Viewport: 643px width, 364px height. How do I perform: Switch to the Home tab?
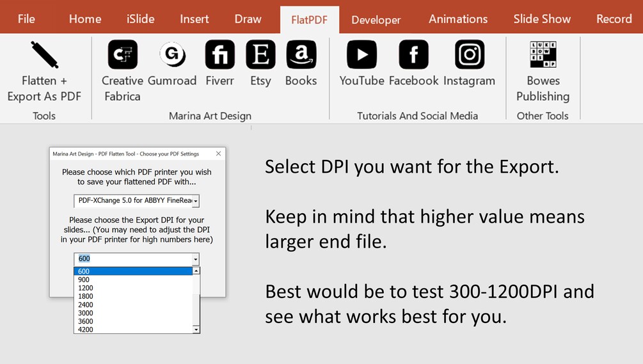[85, 19]
